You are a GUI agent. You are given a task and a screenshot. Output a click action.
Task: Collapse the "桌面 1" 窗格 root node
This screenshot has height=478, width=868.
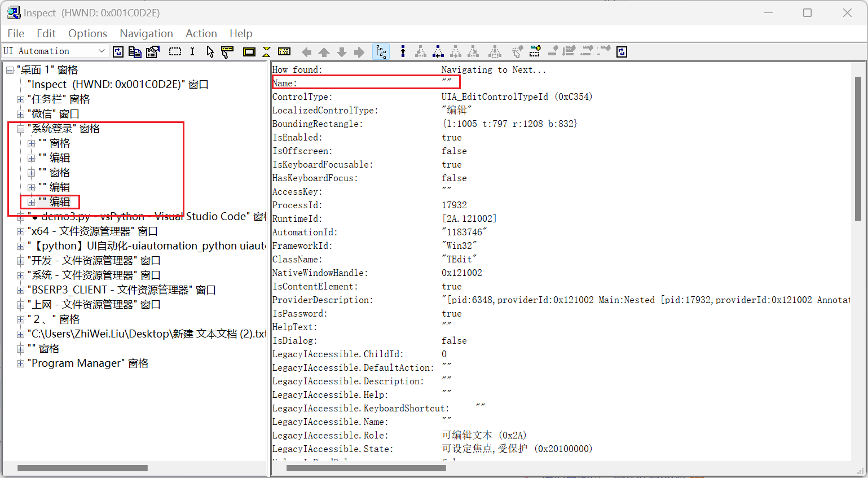pyautogui.click(x=10, y=70)
